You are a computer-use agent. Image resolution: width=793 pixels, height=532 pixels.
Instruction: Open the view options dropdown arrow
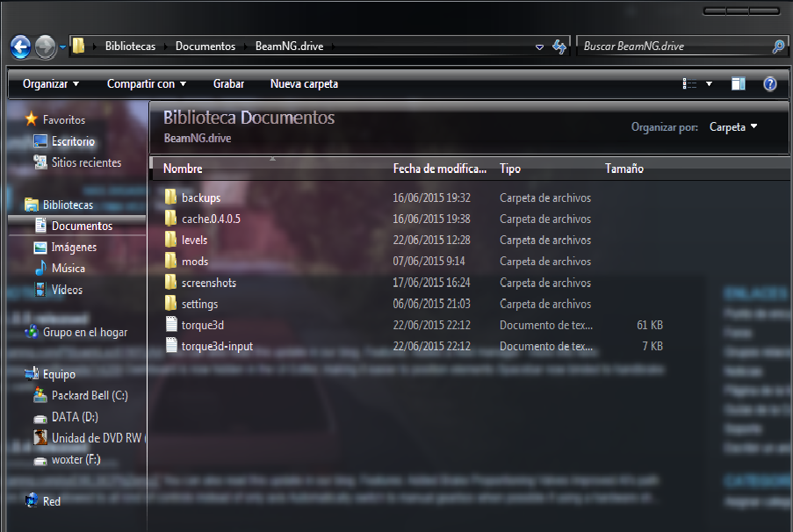(x=709, y=84)
